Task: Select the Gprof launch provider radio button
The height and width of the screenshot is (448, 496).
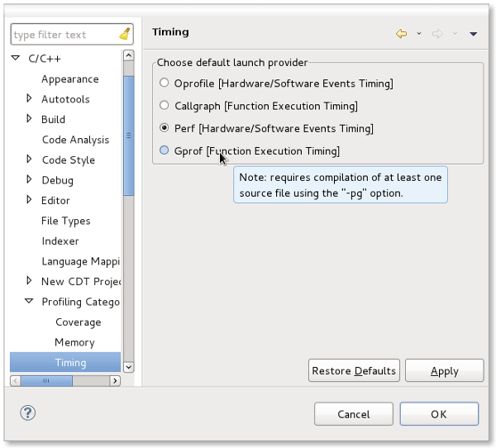Action: pyautogui.click(x=164, y=150)
